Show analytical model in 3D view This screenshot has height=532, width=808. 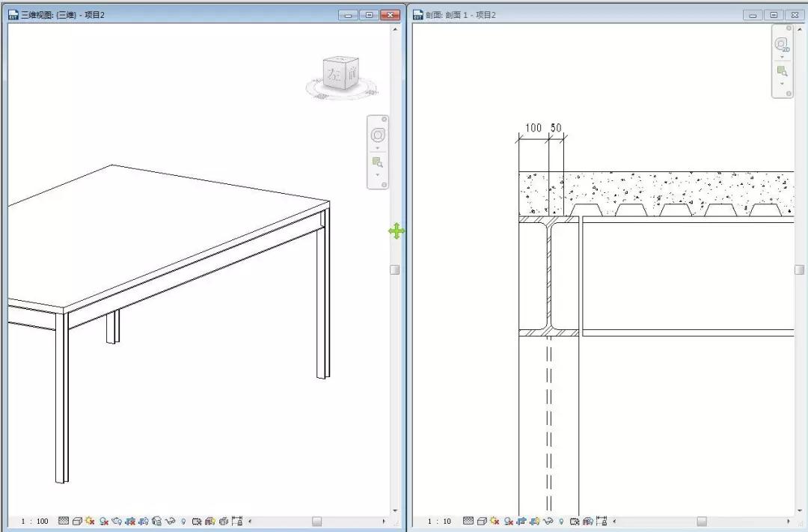coord(210,522)
